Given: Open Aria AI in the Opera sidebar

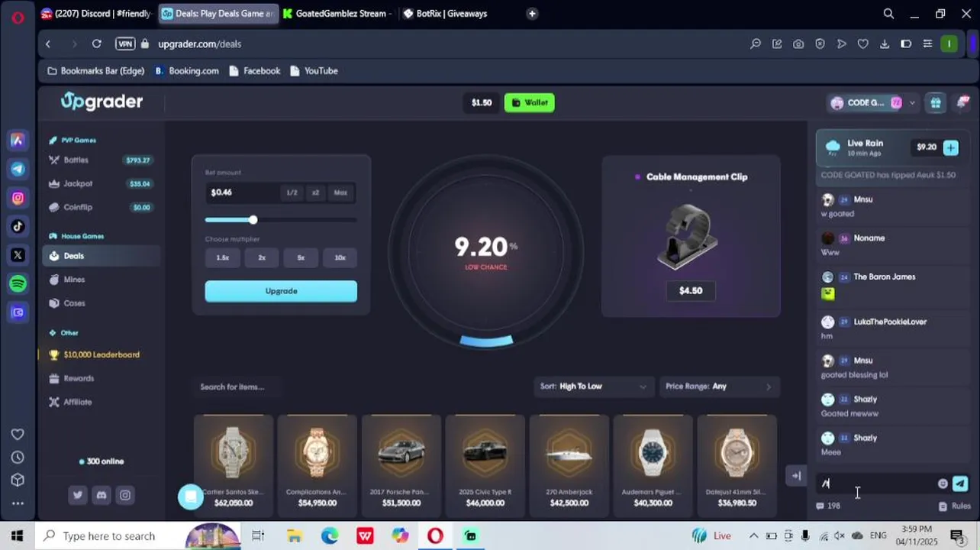Looking at the screenshot, I should pos(18,141).
